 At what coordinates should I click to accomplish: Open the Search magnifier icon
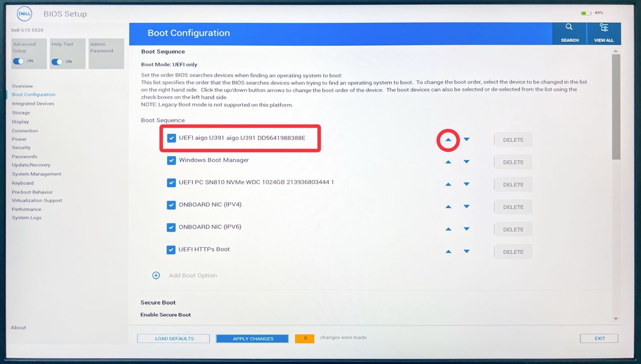tap(569, 27)
